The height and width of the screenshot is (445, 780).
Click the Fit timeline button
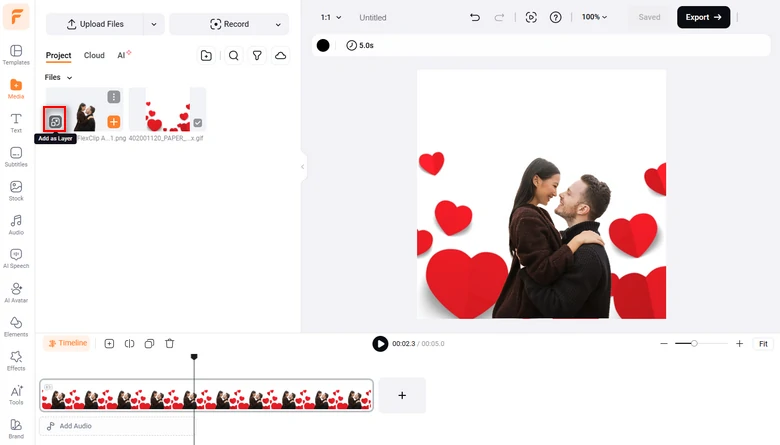coord(763,344)
